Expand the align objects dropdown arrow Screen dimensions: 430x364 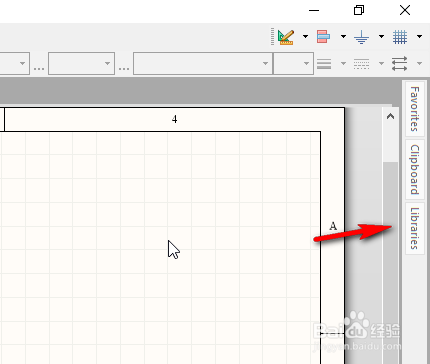[343, 37]
